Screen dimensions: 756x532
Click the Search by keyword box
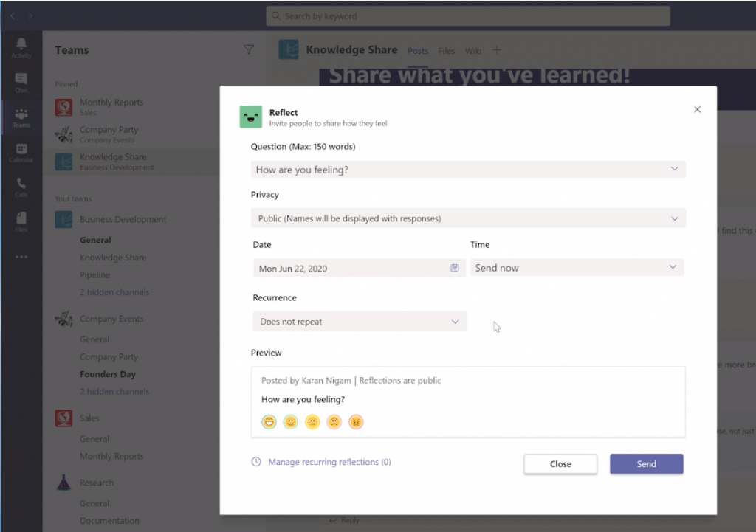tap(468, 16)
